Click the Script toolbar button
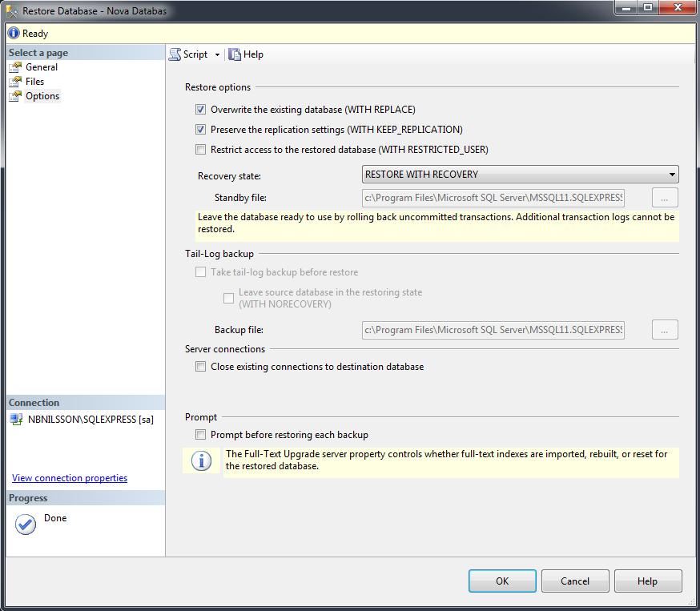Viewport: 700px width, 611px height. click(188, 54)
